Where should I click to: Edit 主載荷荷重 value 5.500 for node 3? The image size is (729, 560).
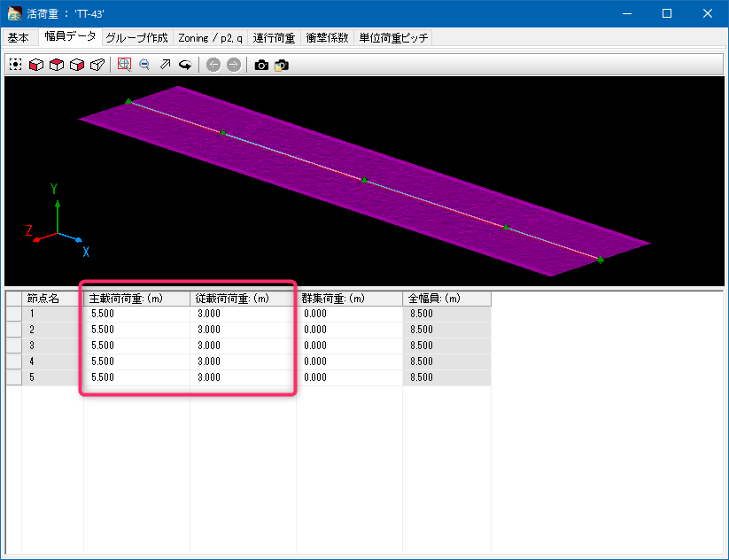[136, 346]
